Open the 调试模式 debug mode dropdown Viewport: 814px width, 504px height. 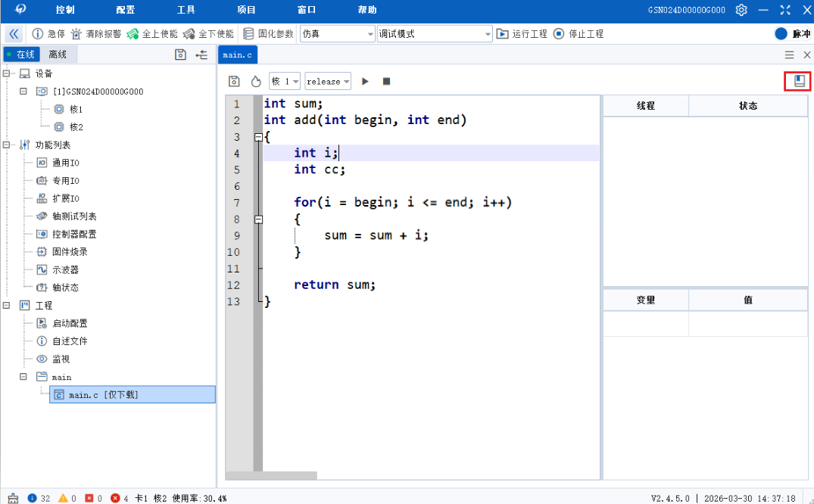(435, 34)
